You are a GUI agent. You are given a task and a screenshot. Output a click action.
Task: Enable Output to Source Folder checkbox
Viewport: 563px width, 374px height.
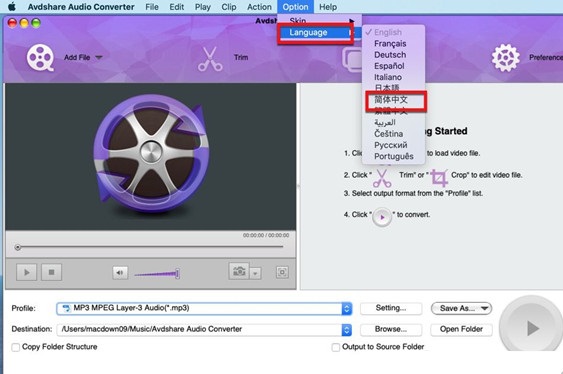[336, 347]
